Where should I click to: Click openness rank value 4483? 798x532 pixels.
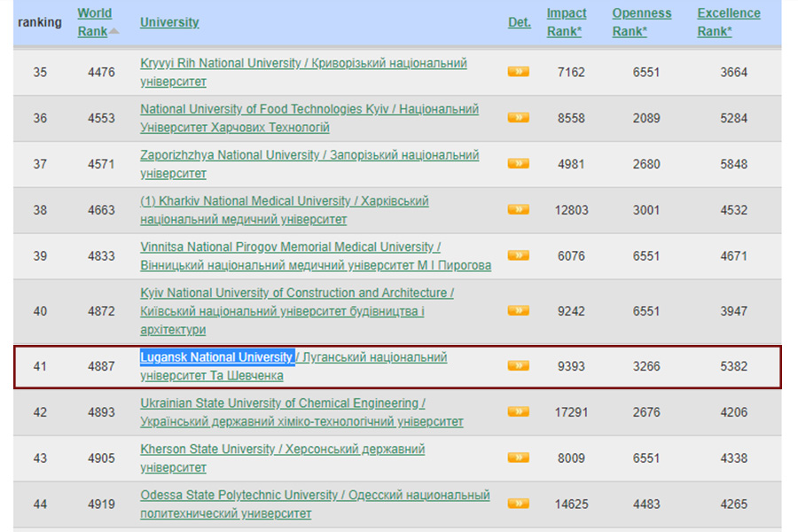646,504
